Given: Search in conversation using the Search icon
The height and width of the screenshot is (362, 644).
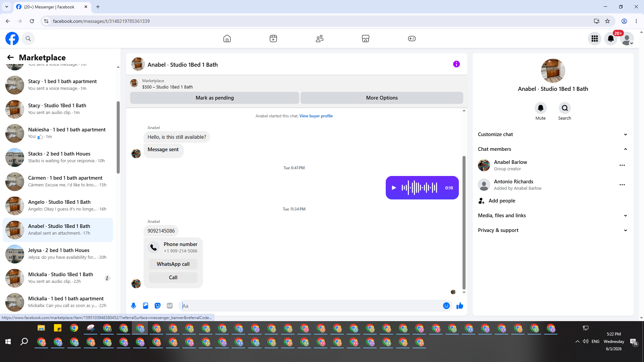Looking at the screenshot, I should (565, 108).
